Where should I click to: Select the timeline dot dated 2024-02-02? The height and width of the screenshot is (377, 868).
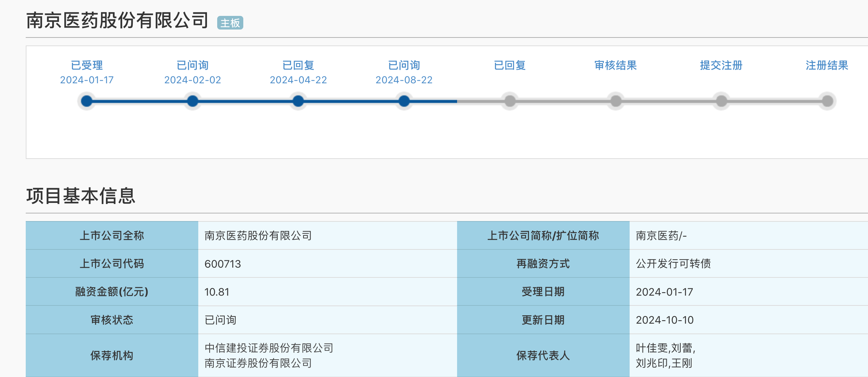193,101
